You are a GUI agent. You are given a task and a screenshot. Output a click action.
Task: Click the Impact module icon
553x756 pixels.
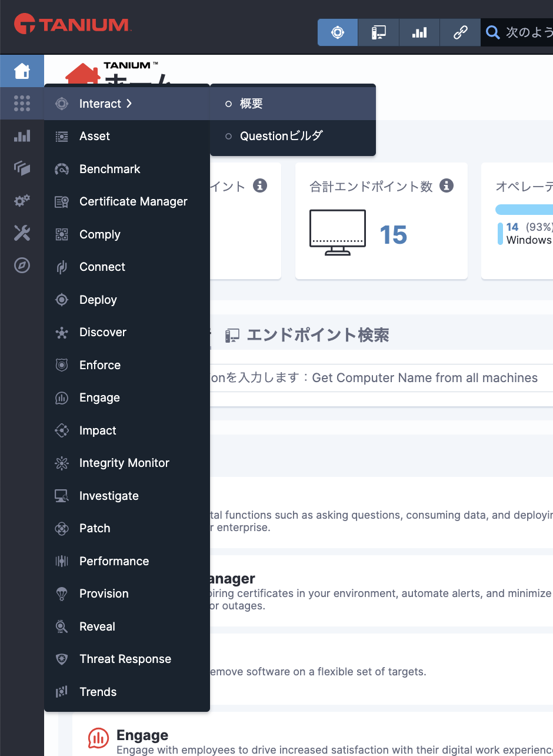click(62, 430)
